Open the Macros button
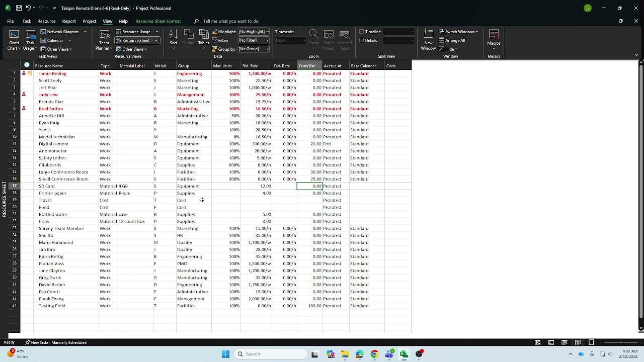This screenshot has height=362, width=644. pyautogui.click(x=494, y=38)
